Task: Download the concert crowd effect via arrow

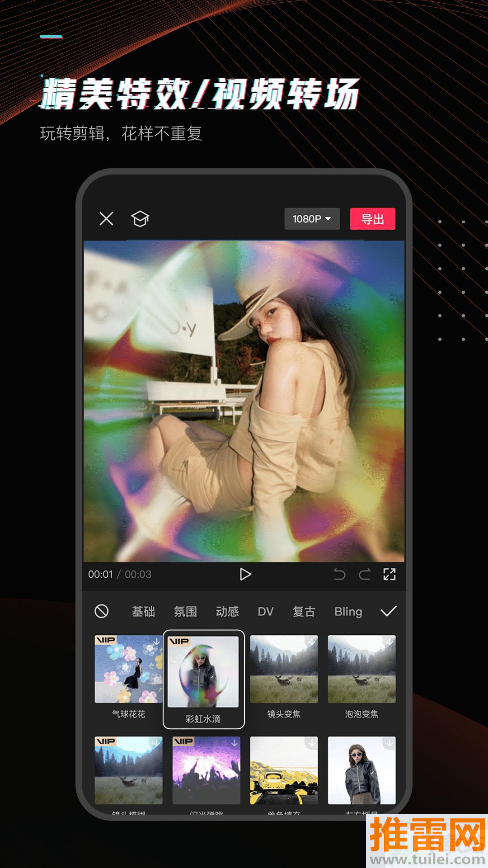Action: point(234,743)
